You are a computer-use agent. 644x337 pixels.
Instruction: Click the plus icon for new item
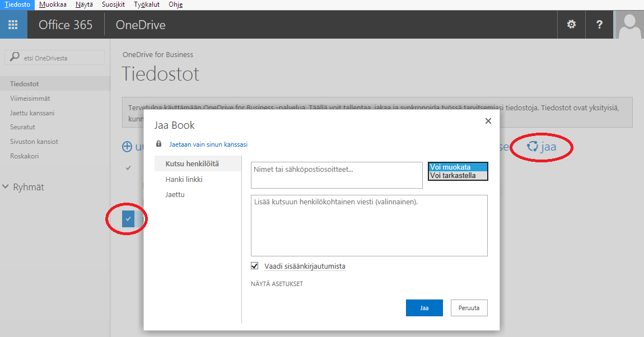pos(127,147)
